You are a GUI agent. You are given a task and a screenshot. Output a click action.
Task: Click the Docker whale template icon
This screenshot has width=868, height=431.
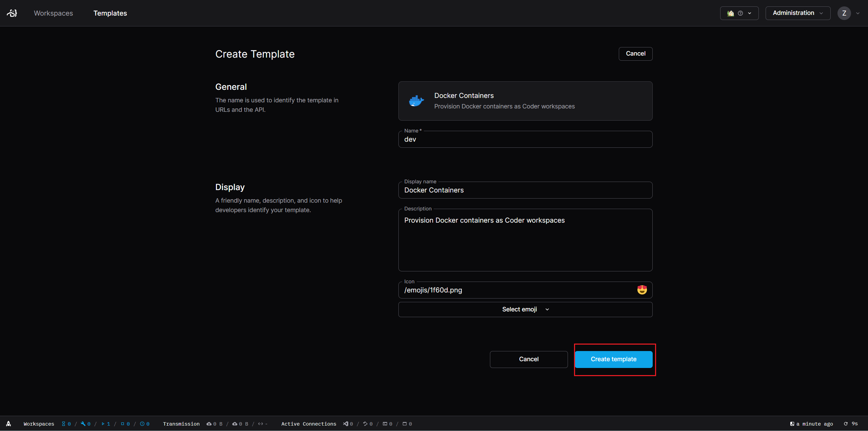[x=416, y=101]
